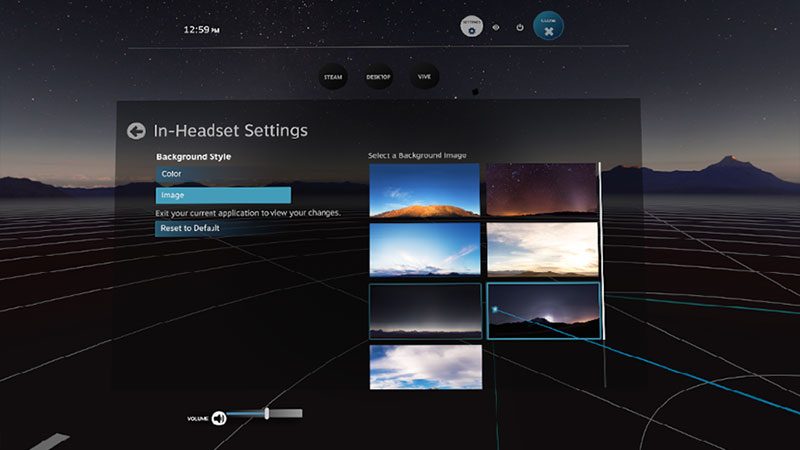Click the 'Exit your current application' notice text
Image resolution: width=800 pixels, height=450 pixels.
pyautogui.click(x=248, y=213)
